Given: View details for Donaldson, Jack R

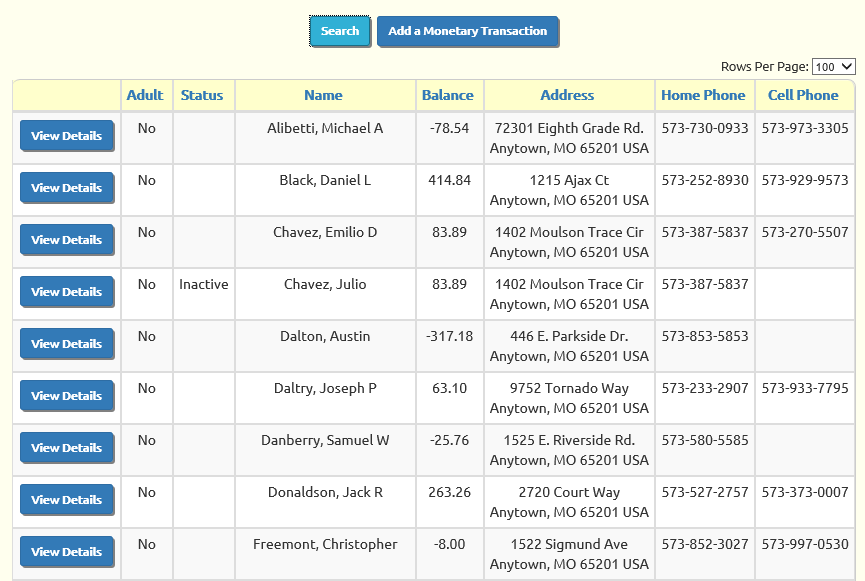Looking at the screenshot, I should pos(67,499).
